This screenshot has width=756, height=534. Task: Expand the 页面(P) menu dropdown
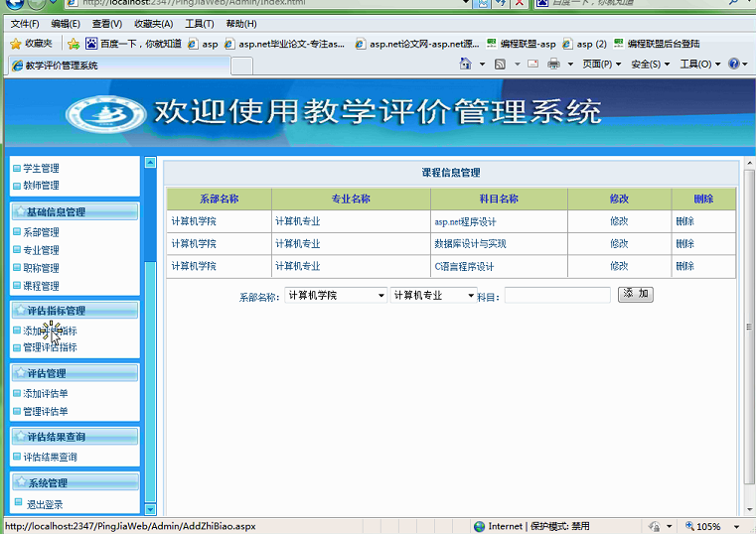(602, 64)
